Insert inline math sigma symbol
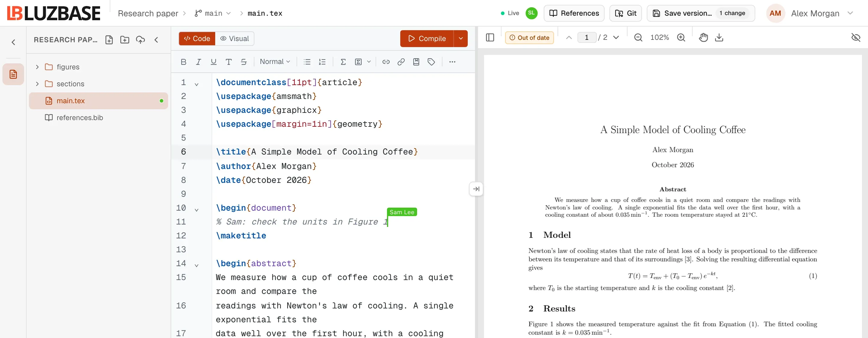The width and height of the screenshot is (868, 338). pos(343,62)
